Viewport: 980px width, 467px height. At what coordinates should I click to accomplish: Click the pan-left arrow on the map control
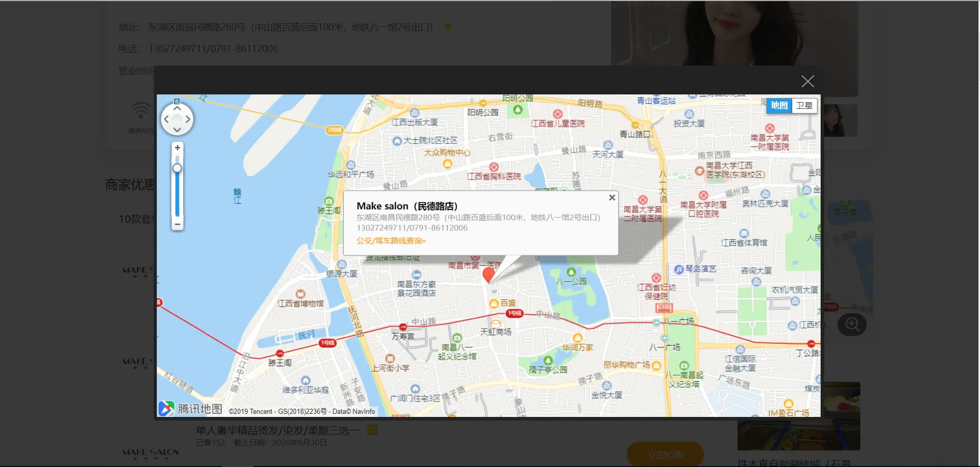(166, 119)
